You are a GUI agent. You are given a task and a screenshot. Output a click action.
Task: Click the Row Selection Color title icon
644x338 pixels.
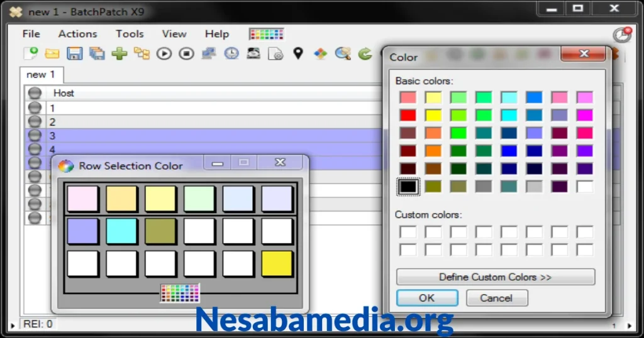[x=65, y=166]
